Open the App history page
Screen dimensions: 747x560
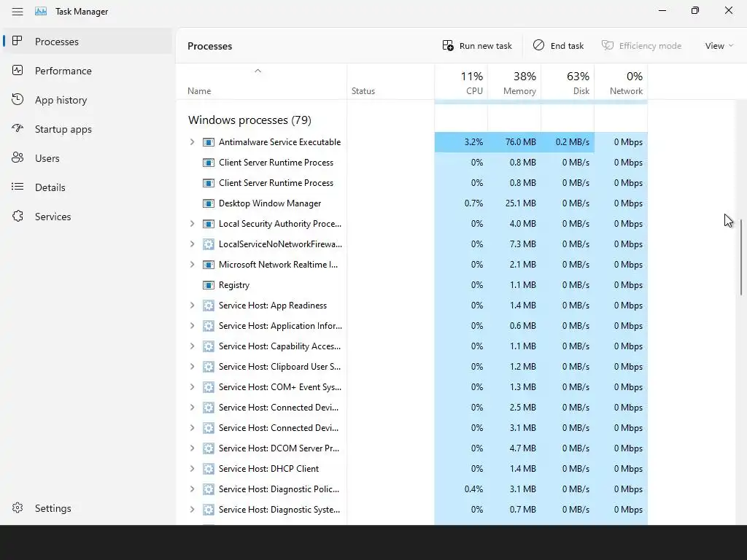[88, 100]
